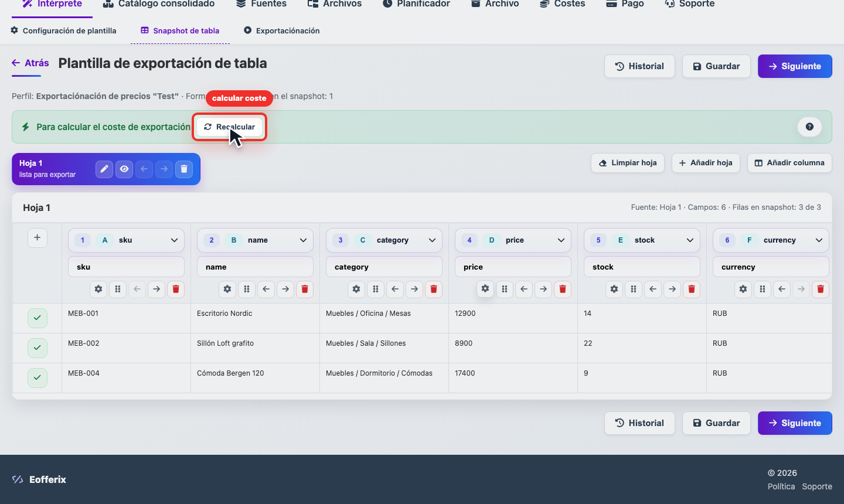Open the help question mark icon
The width and height of the screenshot is (844, 504).
click(809, 127)
